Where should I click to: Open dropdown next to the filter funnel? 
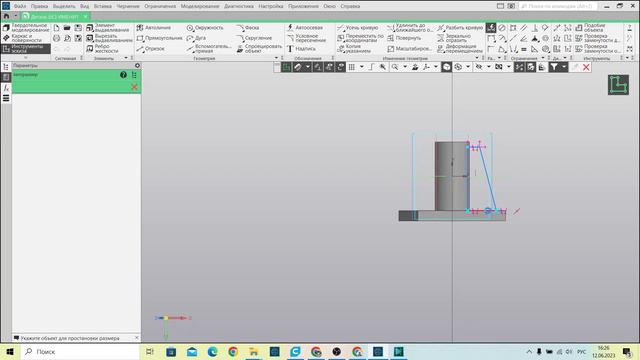point(564,67)
